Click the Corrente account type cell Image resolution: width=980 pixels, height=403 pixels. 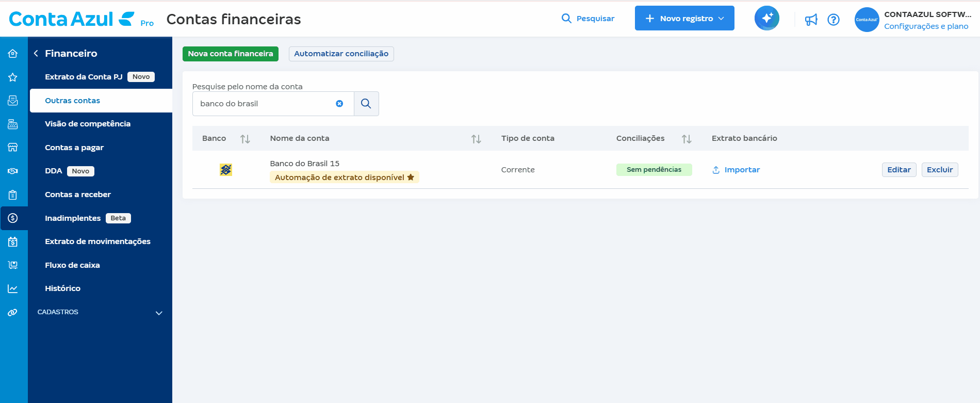tap(518, 170)
